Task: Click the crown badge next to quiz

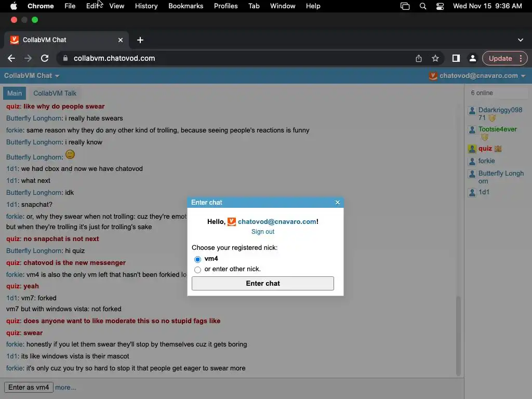Action: click(498, 149)
